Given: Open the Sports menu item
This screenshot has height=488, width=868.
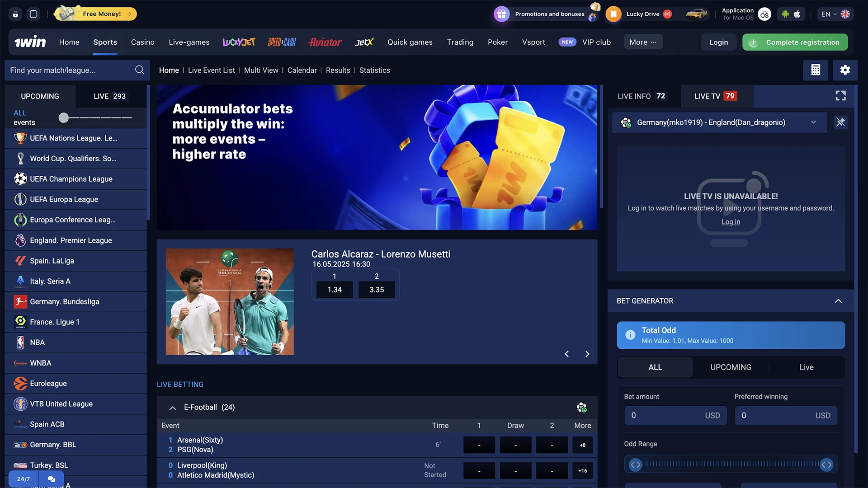Looking at the screenshot, I should point(105,42).
